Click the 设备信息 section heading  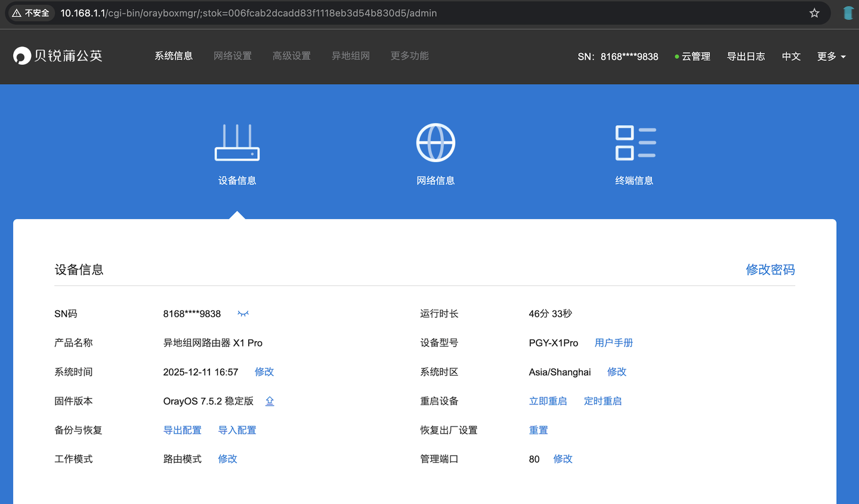click(x=79, y=270)
